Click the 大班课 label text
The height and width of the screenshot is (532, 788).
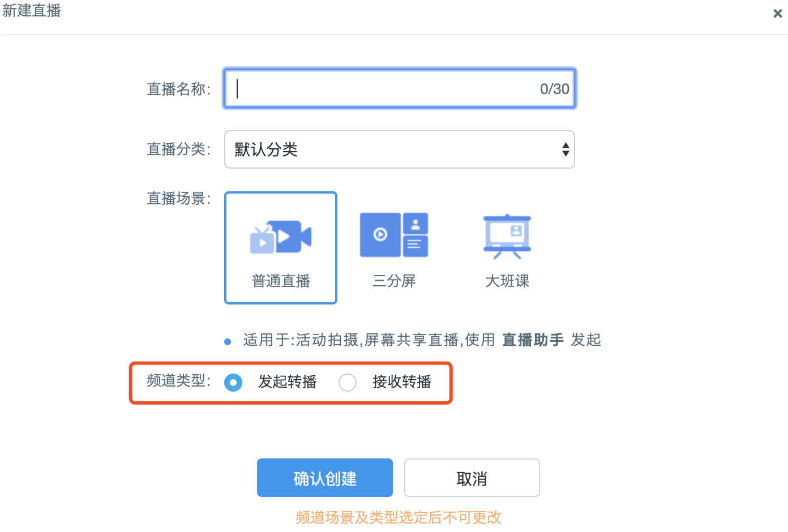coord(507,281)
